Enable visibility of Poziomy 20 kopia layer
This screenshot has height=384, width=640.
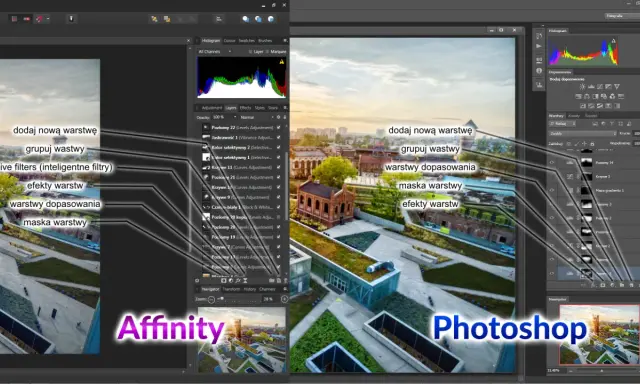[278, 217]
